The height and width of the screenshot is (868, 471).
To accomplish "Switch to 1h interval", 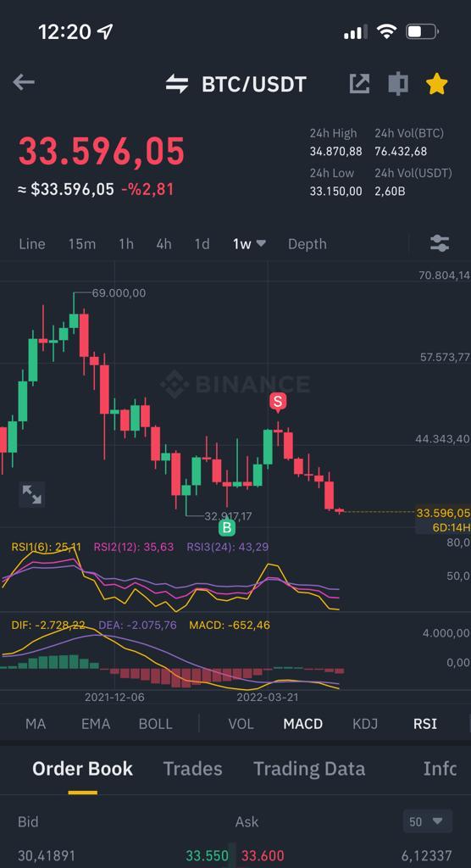I will coord(126,244).
